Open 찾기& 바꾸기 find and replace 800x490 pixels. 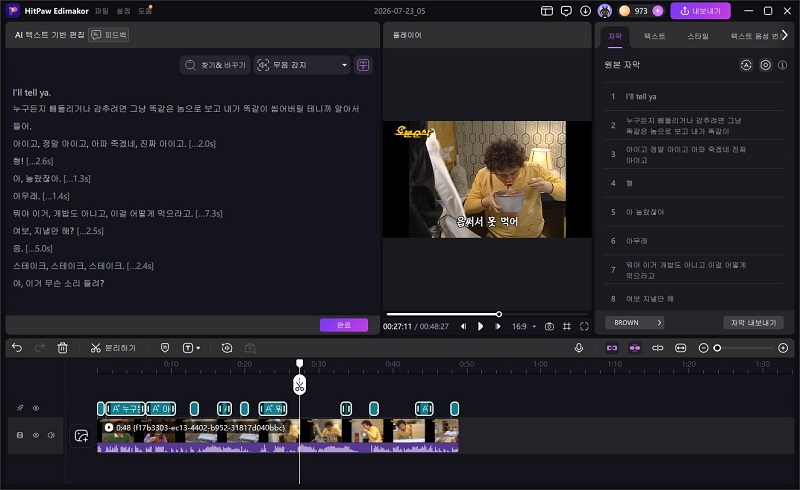point(215,65)
